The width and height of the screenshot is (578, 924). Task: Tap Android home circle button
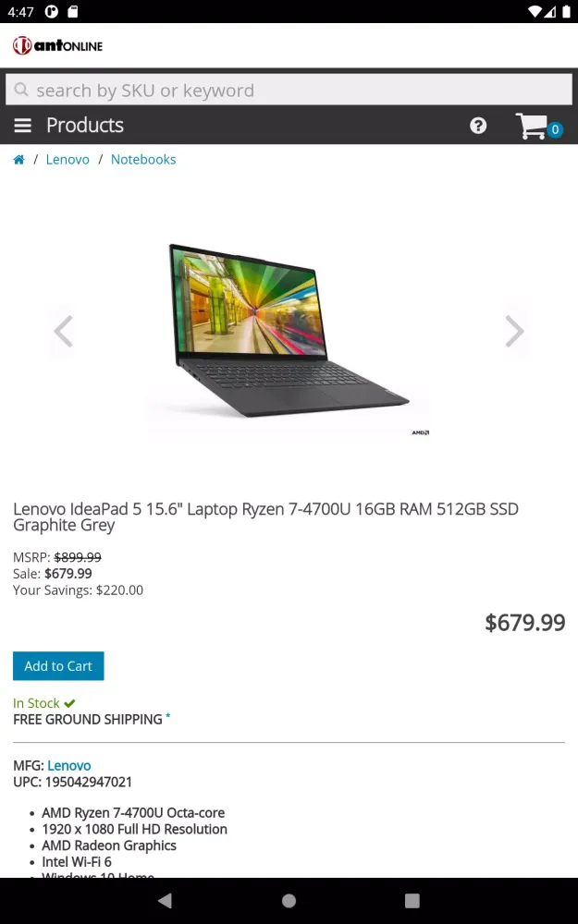289,900
